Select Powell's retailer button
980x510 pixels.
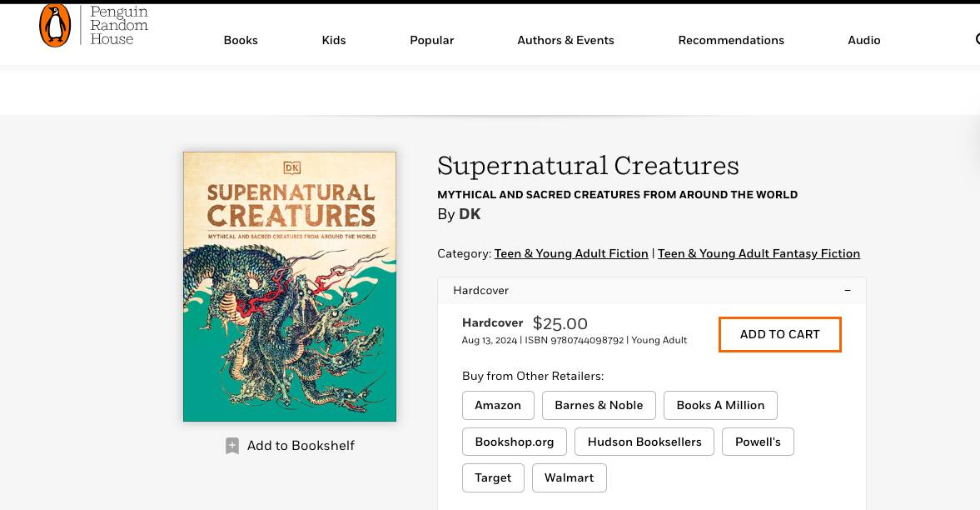pos(758,442)
